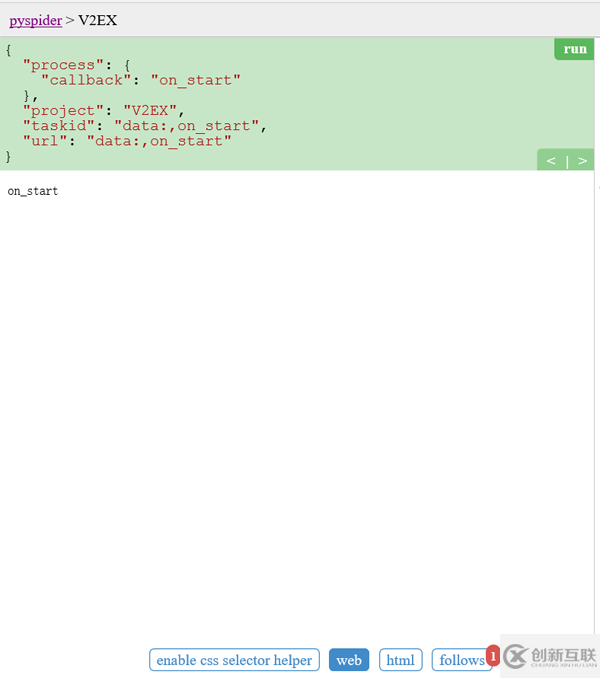Viewport: 600px width, 678px height.
Task: Click the "project": "V2EX" line
Action: click(104, 111)
